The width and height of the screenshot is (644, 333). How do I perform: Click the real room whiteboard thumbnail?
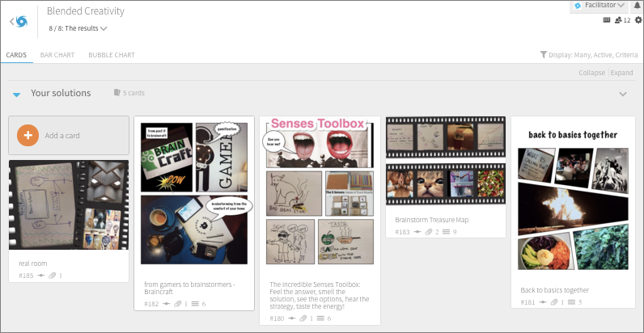69,205
